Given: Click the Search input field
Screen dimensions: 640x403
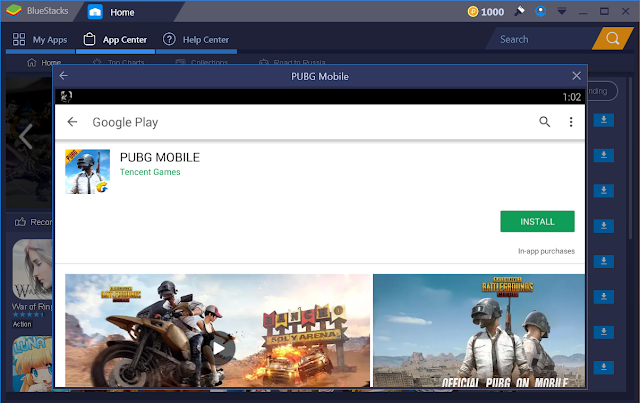Looking at the screenshot, I should point(541,39).
